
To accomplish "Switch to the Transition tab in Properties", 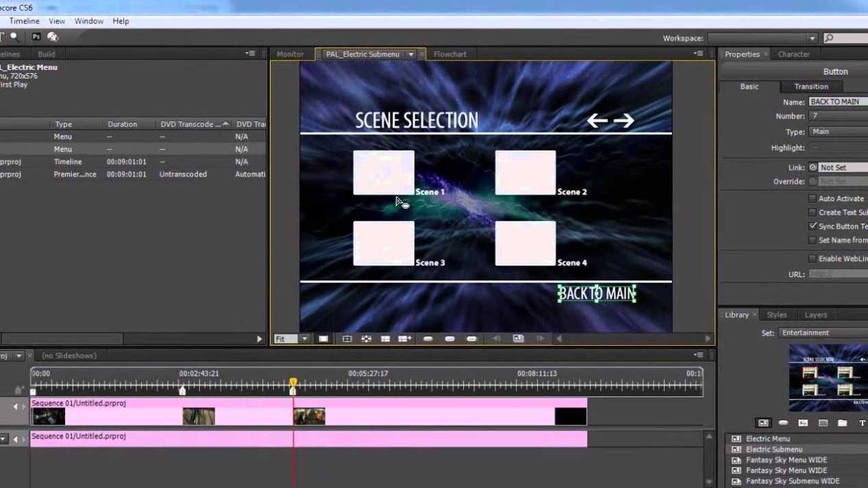I will pyautogui.click(x=811, y=87).
